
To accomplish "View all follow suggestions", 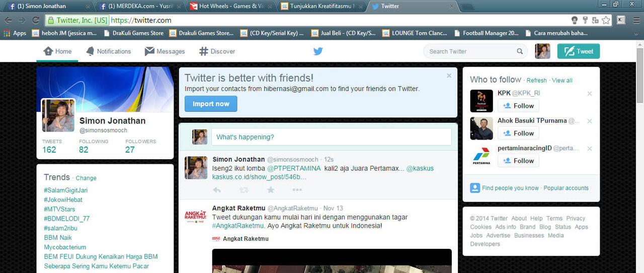I will (x=562, y=81).
